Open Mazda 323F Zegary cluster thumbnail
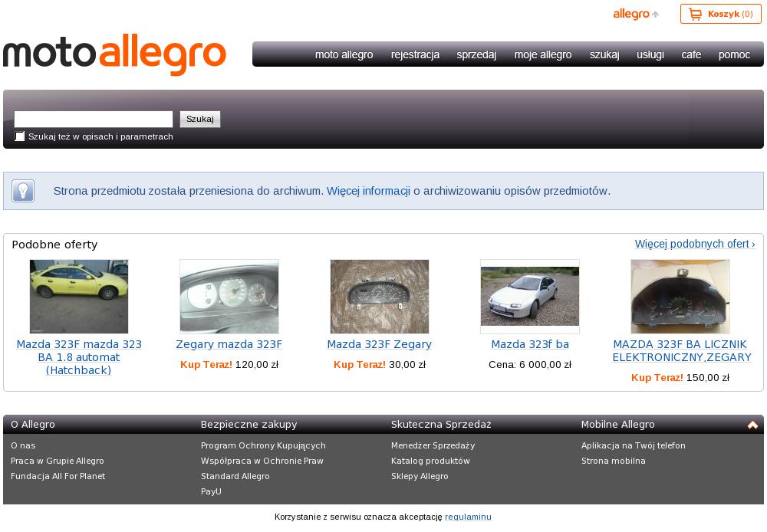This screenshot has height=532, width=767. [x=380, y=297]
